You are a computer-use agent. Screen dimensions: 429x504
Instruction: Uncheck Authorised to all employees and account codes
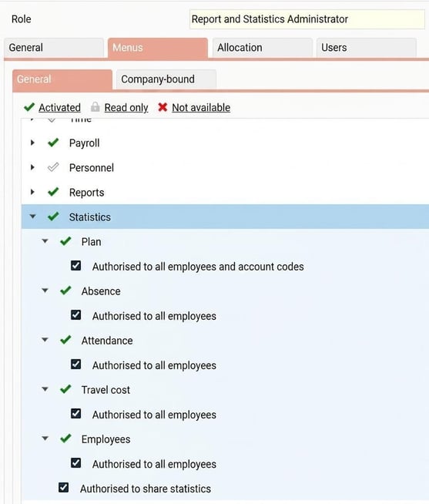click(75, 266)
